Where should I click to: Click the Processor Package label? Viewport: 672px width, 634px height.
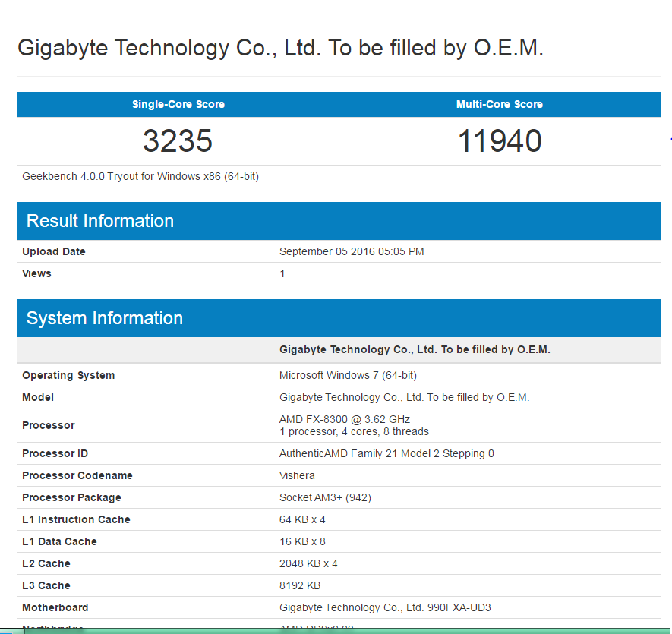click(x=71, y=497)
